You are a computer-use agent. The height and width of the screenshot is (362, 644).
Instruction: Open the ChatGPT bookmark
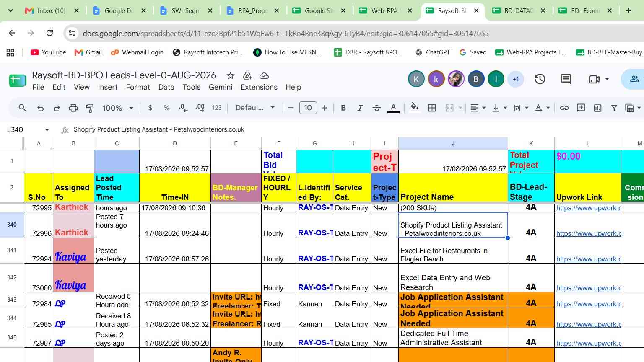point(432,52)
